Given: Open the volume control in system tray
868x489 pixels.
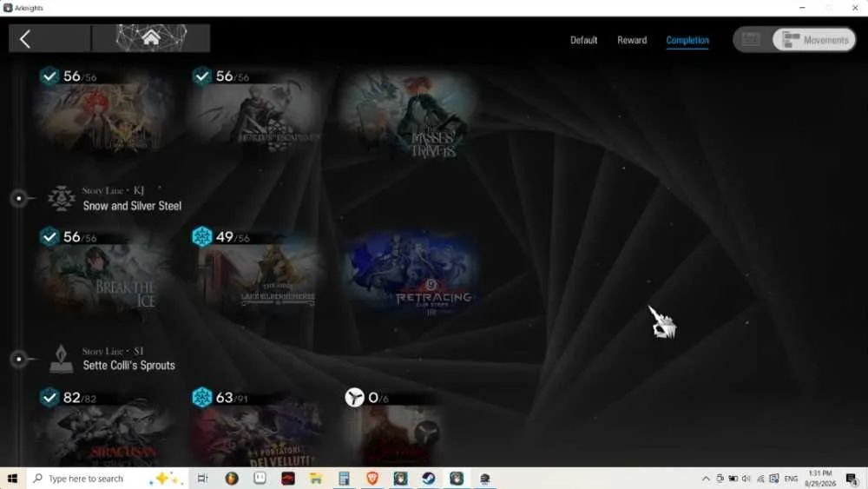Looking at the screenshot, I should 746,479.
